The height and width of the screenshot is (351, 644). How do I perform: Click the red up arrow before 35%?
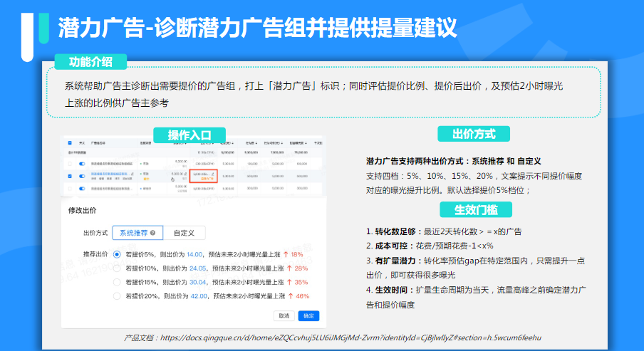289,283
